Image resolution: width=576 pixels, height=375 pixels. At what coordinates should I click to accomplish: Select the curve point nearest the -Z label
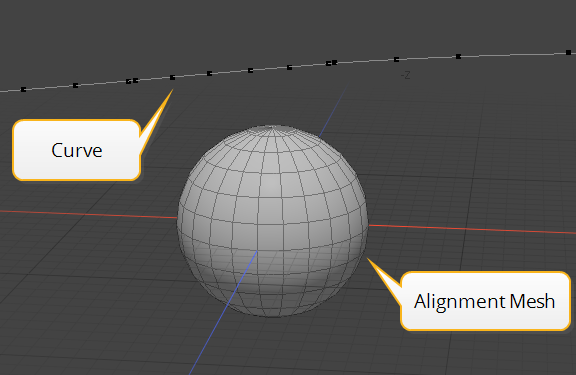tap(396, 59)
